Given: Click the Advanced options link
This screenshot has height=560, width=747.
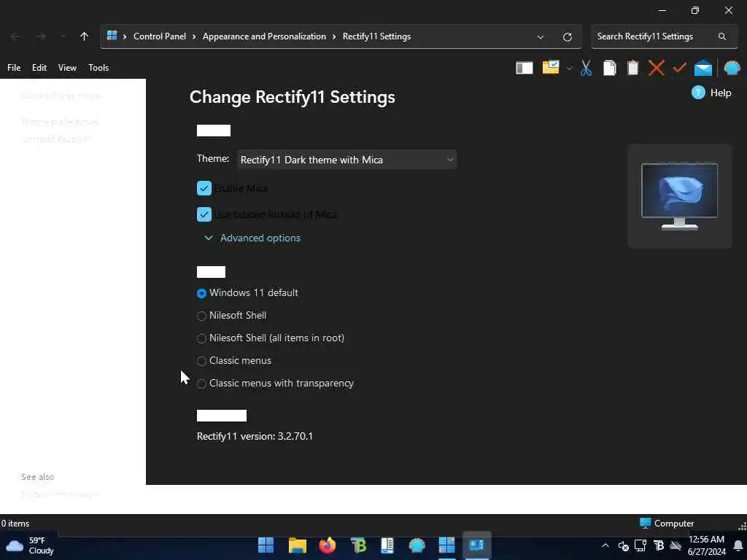Looking at the screenshot, I should pos(260,238).
